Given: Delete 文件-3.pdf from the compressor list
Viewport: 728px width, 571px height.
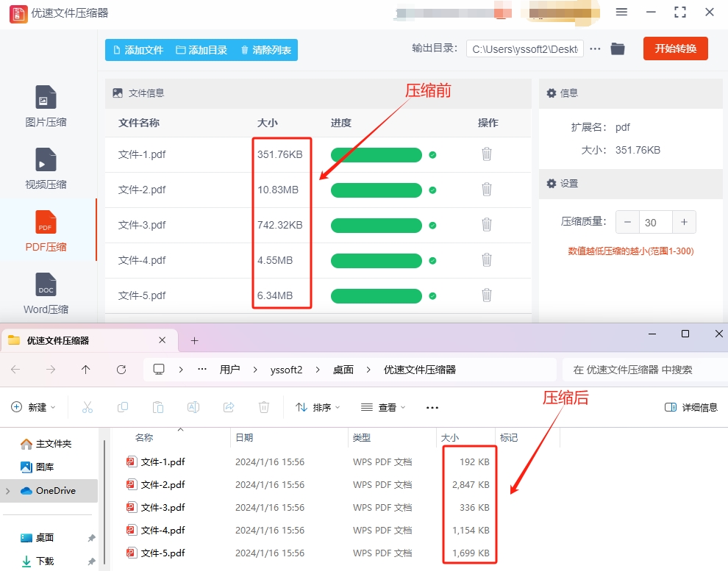Looking at the screenshot, I should (x=487, y=224).
